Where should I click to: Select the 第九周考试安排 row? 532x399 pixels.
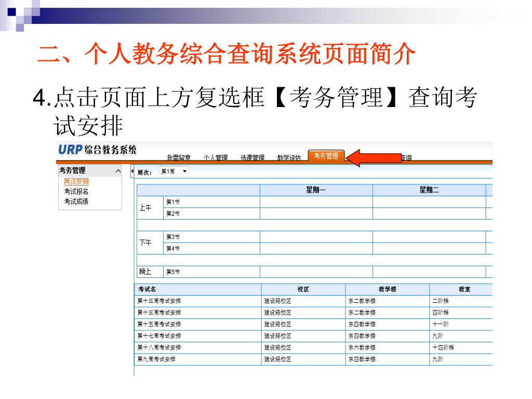pyautogui.click(x=313, y=359)
